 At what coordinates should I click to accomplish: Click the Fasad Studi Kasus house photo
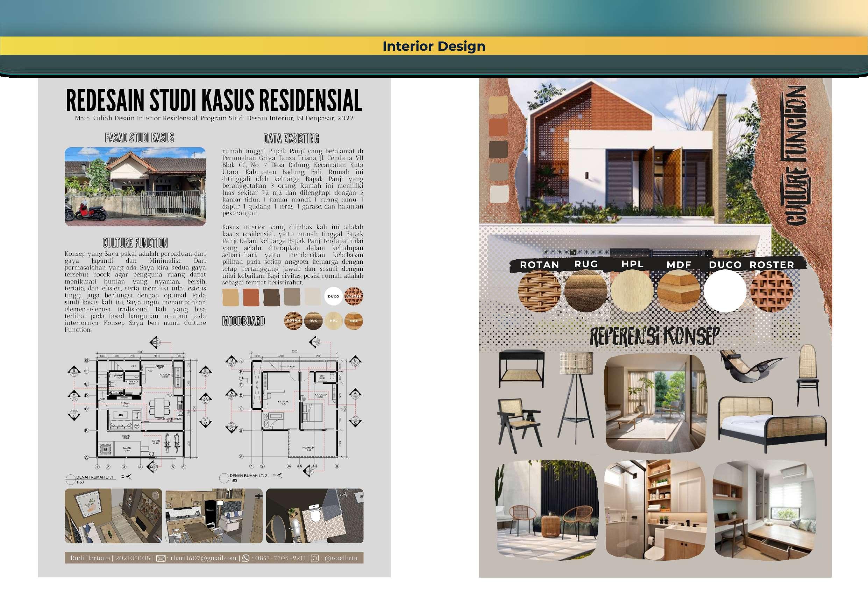tap(135, 186)
